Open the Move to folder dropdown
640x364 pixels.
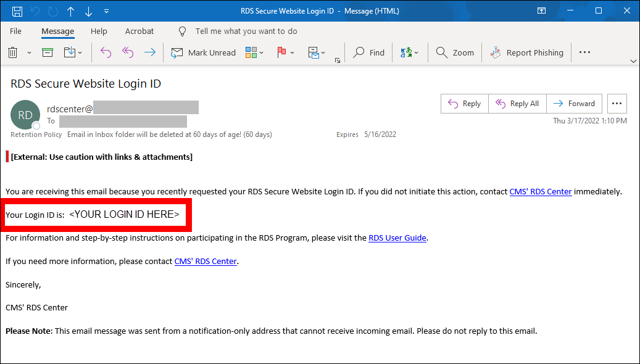[x=73, y=52]
